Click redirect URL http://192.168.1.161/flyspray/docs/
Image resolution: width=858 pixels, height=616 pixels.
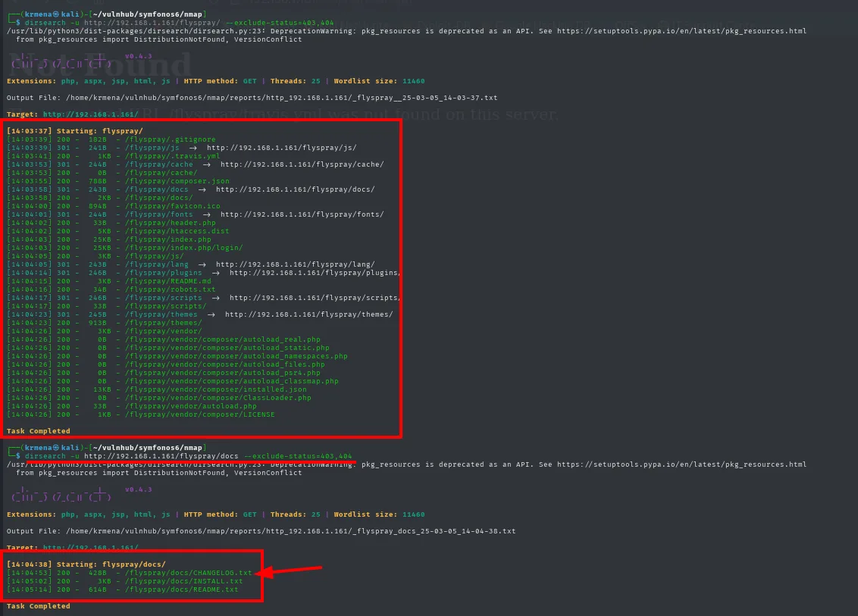pos(295,189)
